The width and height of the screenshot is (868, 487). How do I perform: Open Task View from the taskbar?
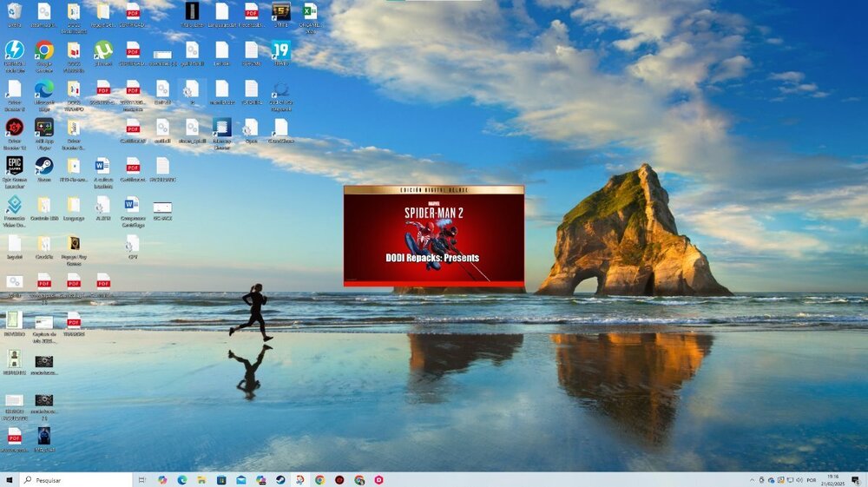tap(142, 479)
